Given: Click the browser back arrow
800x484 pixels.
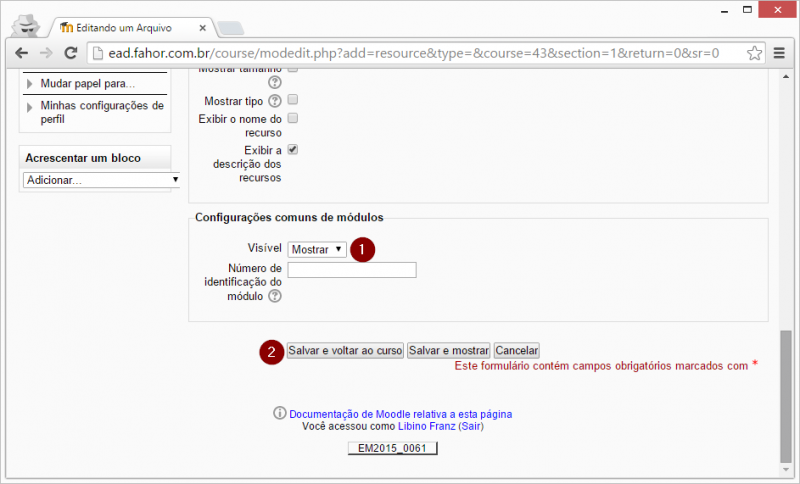Looking at the screenshot, I should point(21,53).
